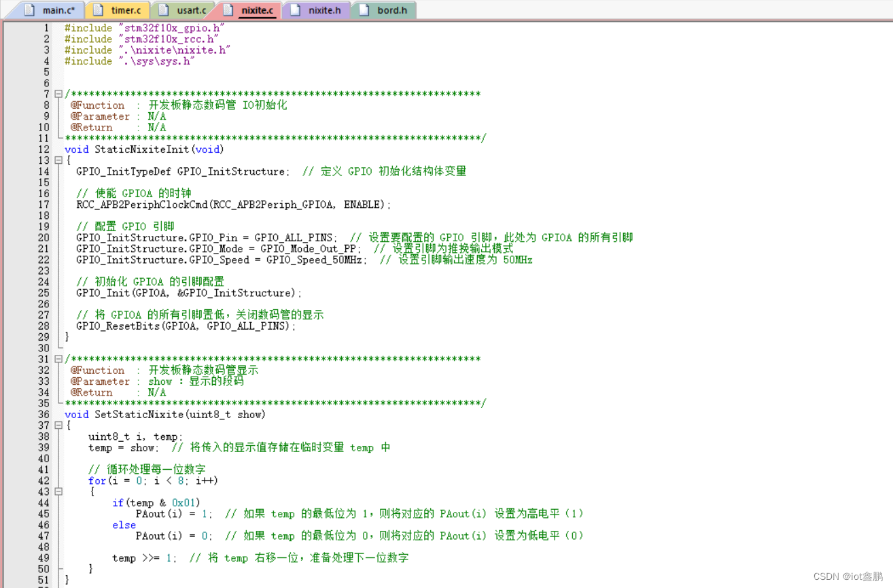The width and height of the screenshot is (893, 588).
Task: Click the 'temp >>= 1;' shift statement
Action: (145, 558)
